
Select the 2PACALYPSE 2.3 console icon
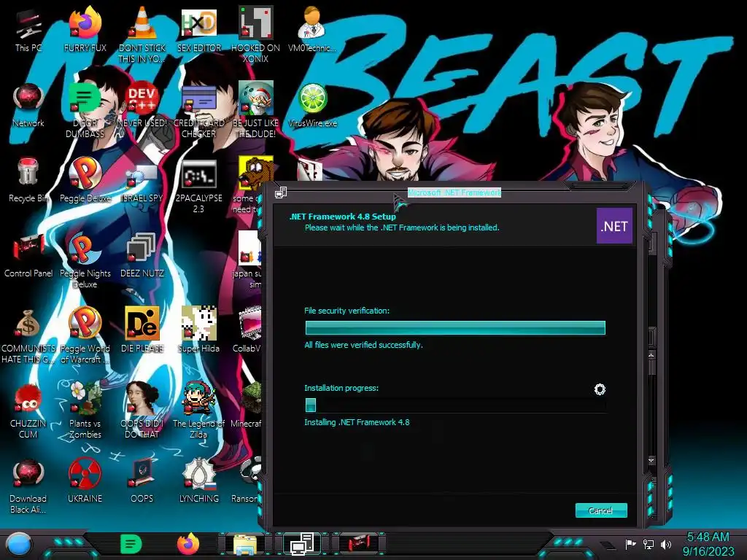click(x=198, y=174)
